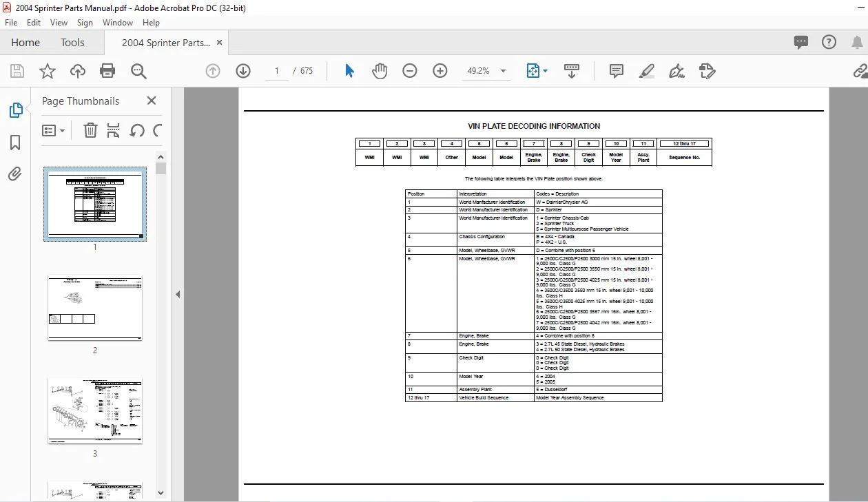Open the find text magnifier tool

coord(138,71)
